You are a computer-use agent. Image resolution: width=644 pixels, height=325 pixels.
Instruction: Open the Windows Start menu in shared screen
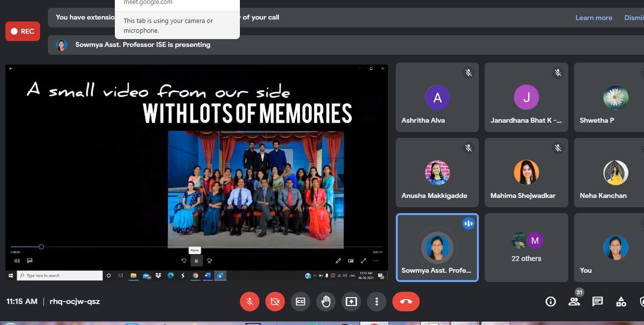pos(11,276)
